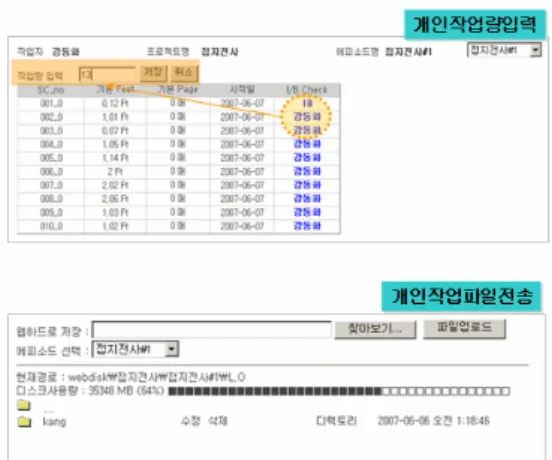The height and width of the screenshot is (460, 552).
Task: Click the 강동화 link in row 004_0
Action: point(307,144)
